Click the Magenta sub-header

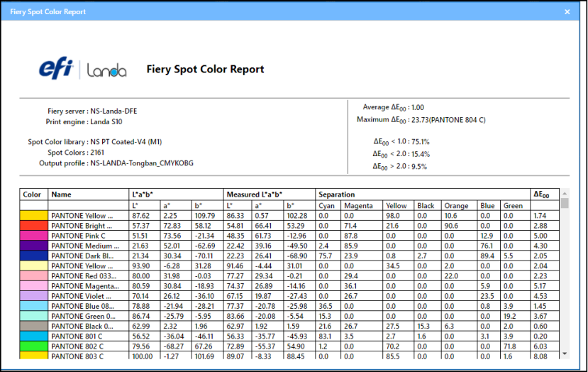(362, 206)
